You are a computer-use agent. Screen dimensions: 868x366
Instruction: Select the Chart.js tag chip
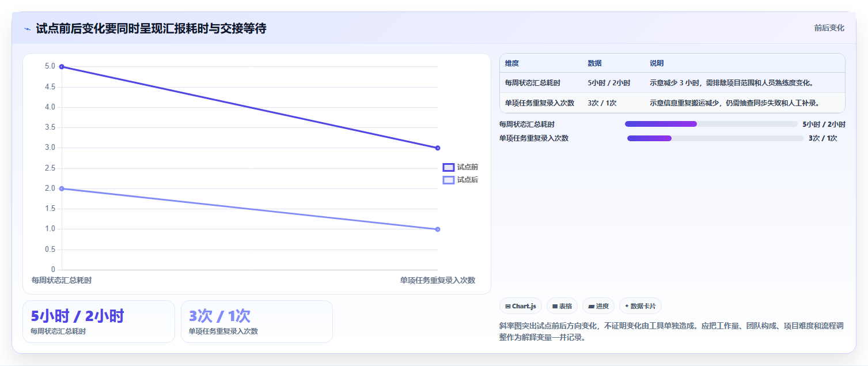[521, 306]
